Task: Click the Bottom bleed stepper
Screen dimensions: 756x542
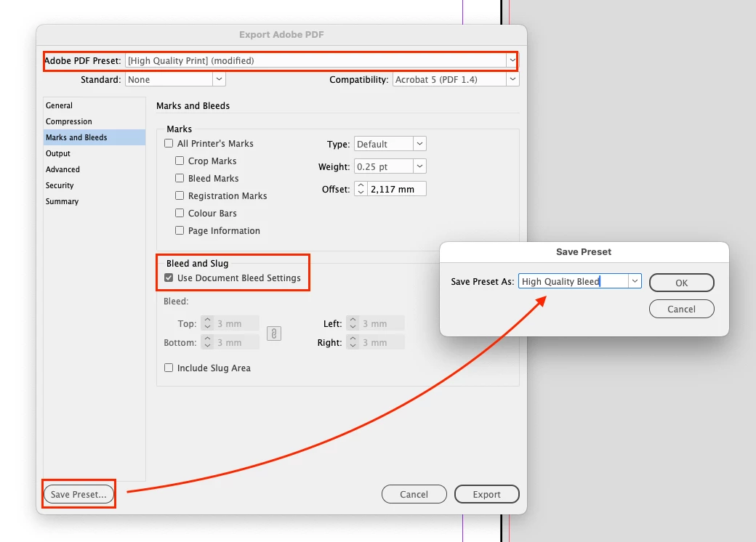Action: pos(207,342)
